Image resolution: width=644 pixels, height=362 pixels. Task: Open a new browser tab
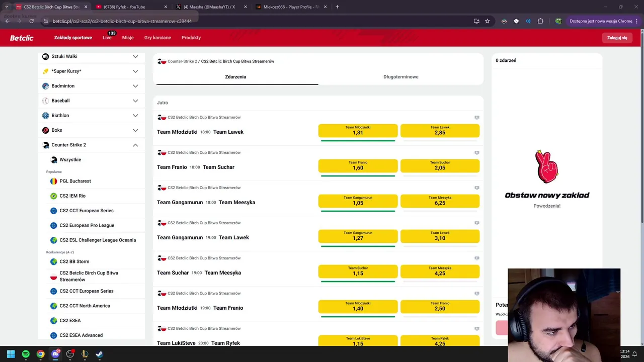tap(337, 7)
